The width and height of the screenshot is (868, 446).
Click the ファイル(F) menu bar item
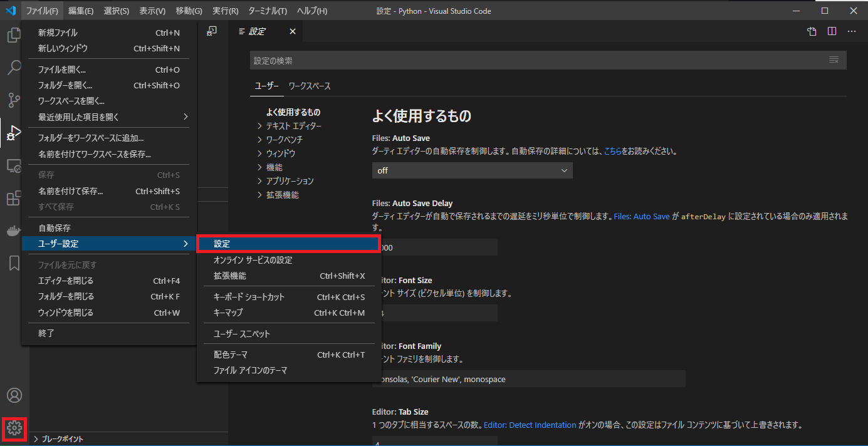click(42, 11)
